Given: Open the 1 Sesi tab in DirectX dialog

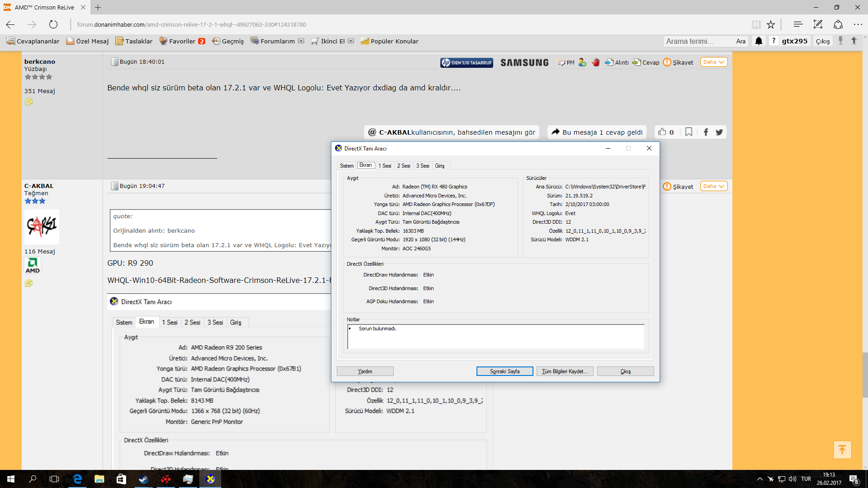Looking at the screenshot, I should [x=385, y=166].
